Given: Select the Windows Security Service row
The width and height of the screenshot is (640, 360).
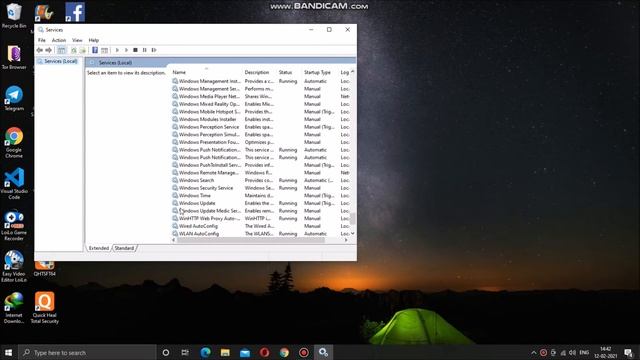Looking at the screenshot, I should [x=260, y=188].
